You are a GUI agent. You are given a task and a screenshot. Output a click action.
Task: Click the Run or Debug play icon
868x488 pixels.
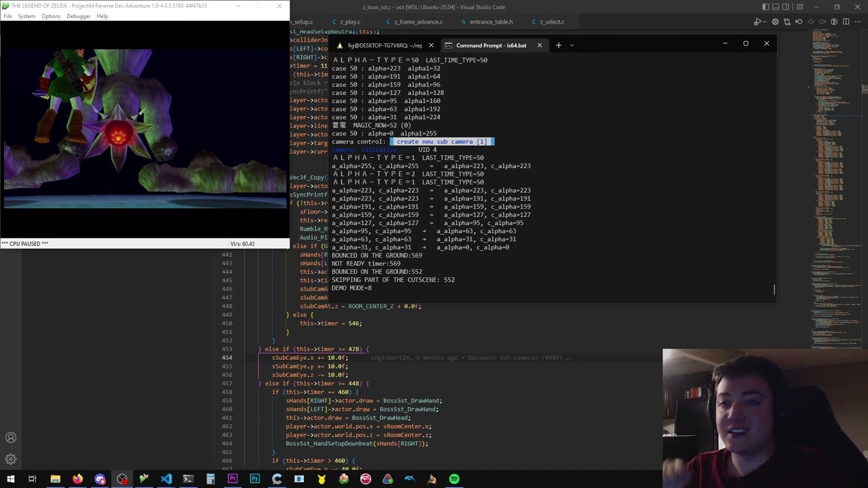click(x=757, y=22)
